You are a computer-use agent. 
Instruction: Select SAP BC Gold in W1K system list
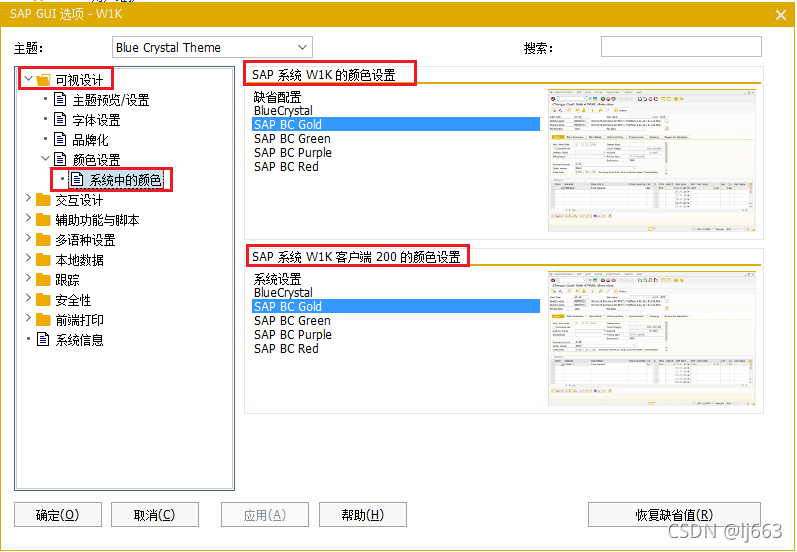coord(396,124)
